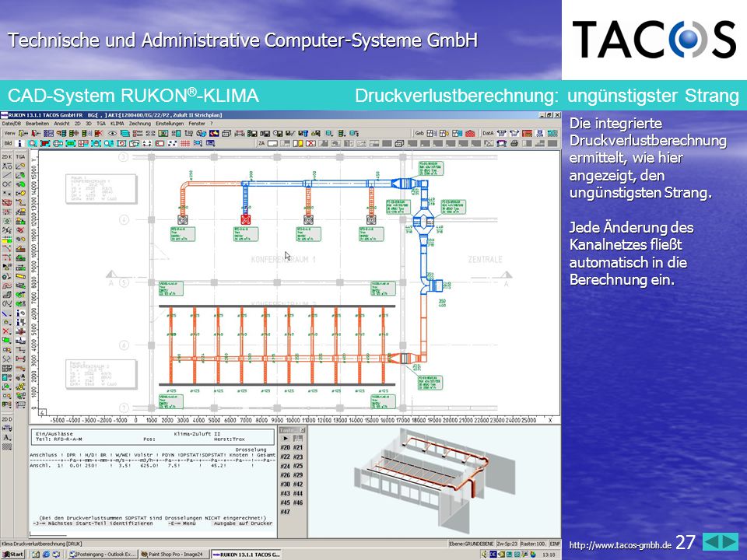Click the eye view icon in toolbar
Image resolution: width=747 pixels, height=560 pixels.
point(112,133)
